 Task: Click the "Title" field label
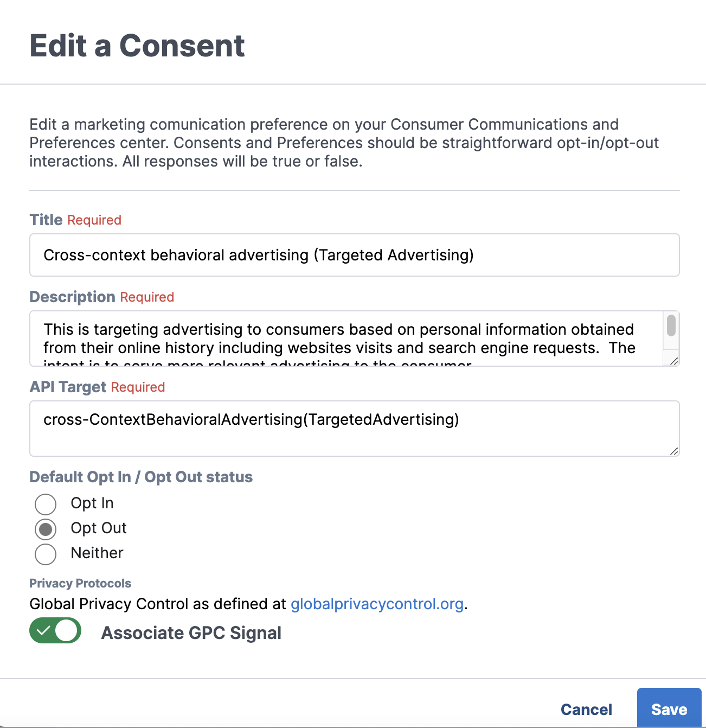coord(46,220)
